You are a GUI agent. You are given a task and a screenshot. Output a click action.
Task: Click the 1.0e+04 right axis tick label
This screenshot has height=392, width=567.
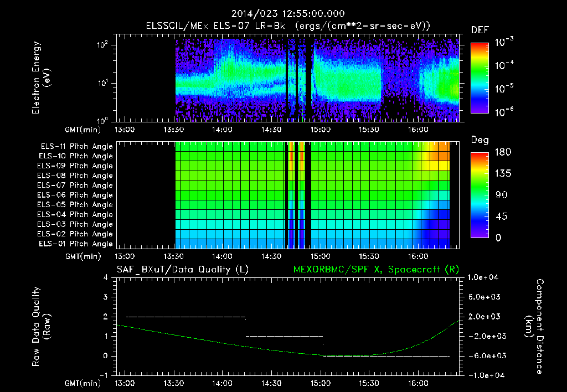pos(483,277)
